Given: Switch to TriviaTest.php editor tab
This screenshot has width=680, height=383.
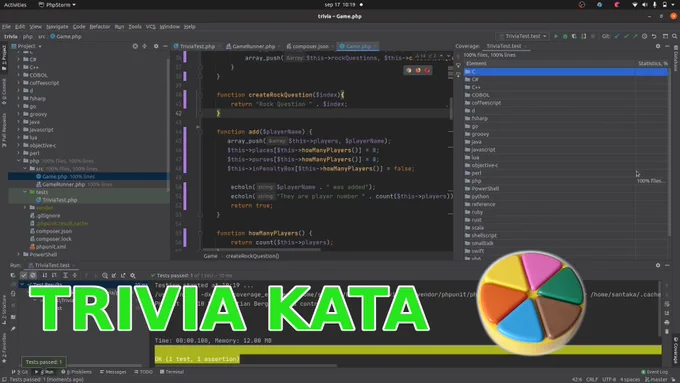Looking at the screenshot, I should pos(197,46).
